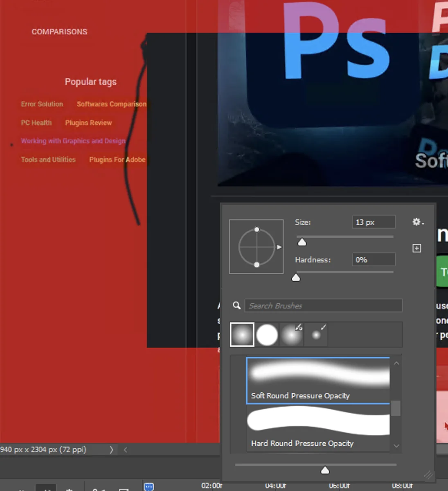Click the magnifier icon next to Search Brushes

(x=236, y=305)
